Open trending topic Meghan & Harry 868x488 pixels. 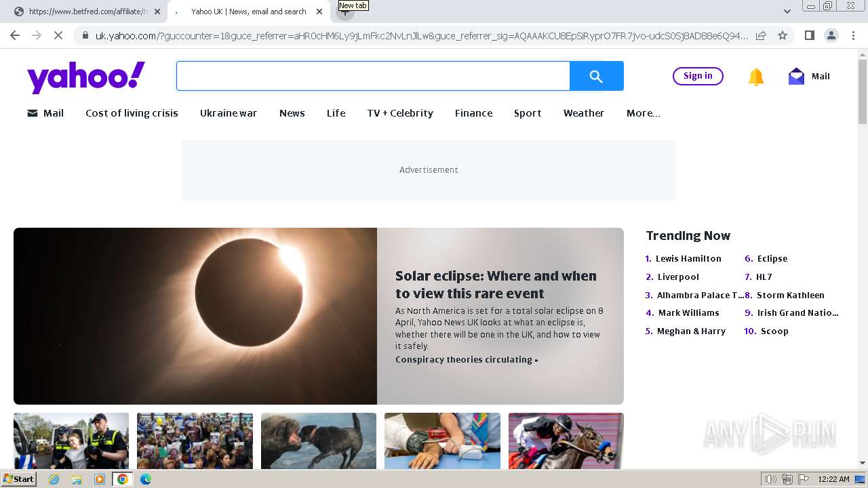690,331
